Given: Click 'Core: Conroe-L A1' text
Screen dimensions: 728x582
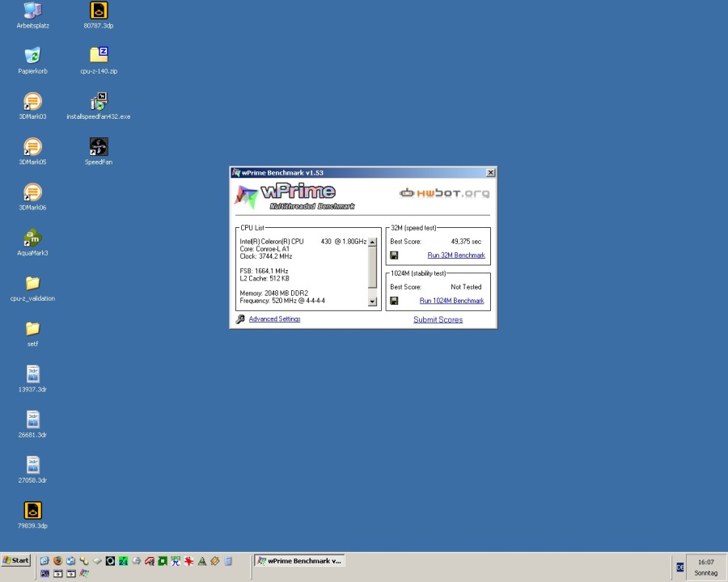Looking at the screenshot, I should click(265, 249).
